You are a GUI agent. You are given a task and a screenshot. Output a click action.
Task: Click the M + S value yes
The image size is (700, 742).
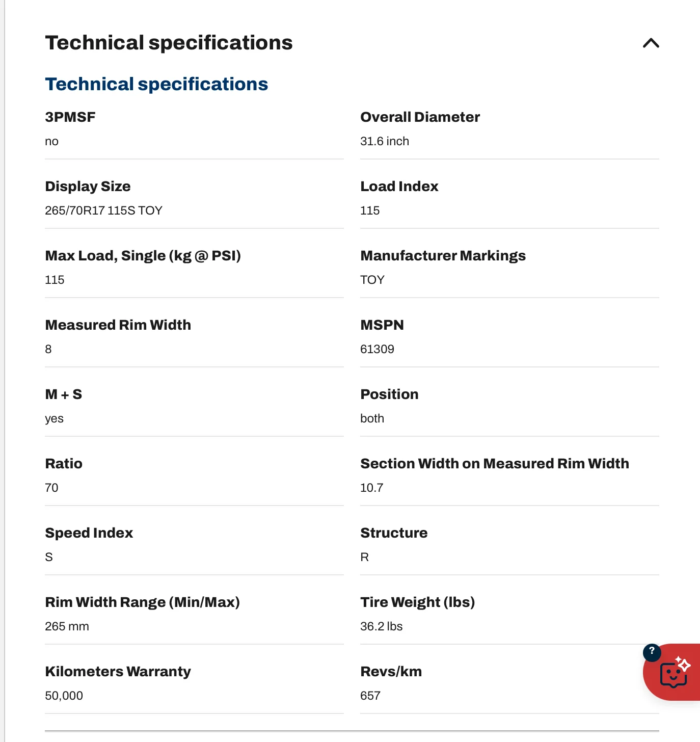pos(54,418)
